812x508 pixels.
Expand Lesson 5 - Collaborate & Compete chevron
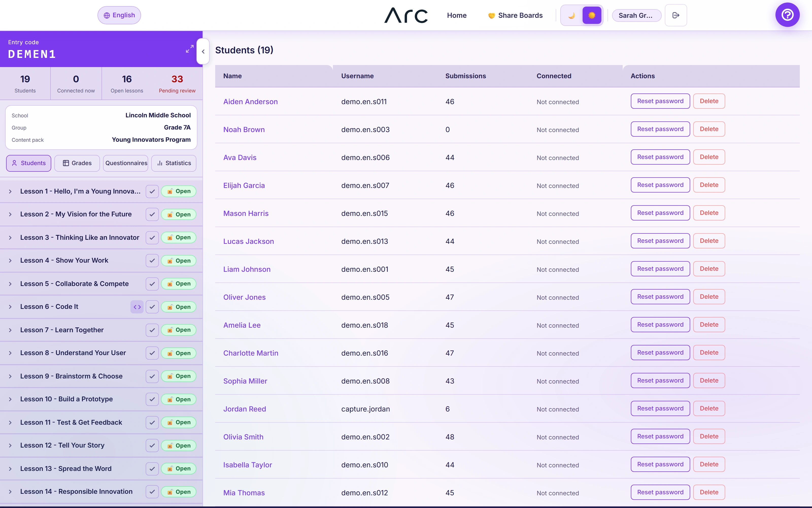pyautogui.click(x=10, y=284)
